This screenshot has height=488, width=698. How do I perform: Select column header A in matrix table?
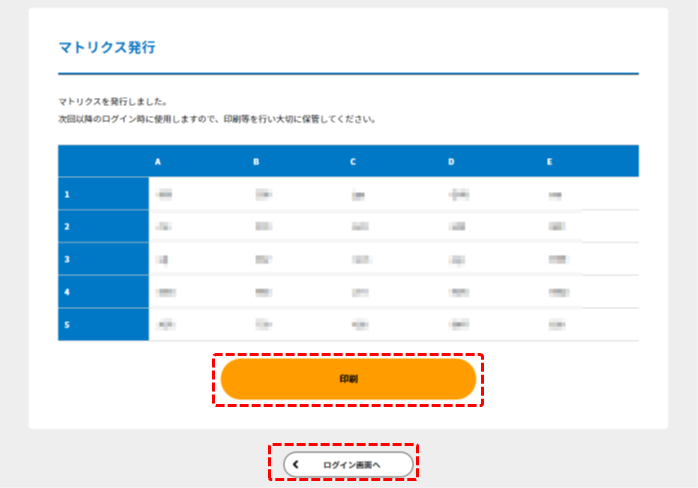158,162
